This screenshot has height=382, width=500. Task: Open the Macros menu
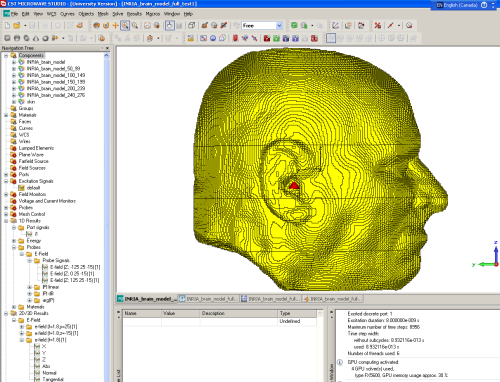(x=153, y=14)
